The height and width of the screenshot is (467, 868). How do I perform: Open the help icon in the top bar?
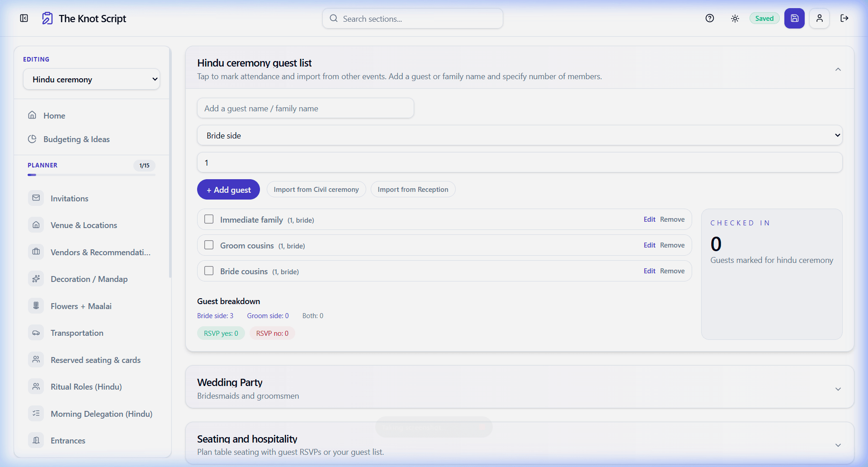coord(709,18)
